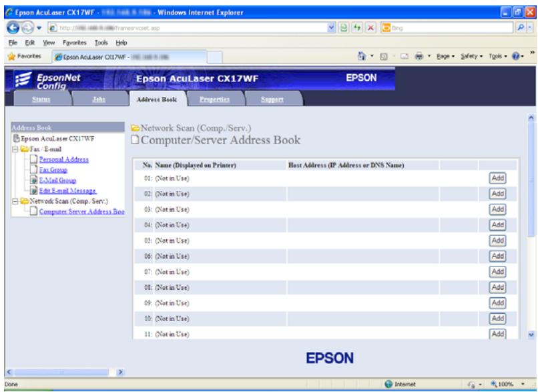Screen dimensions: 538x392
Task: Click the Home icon in command bar
Action: [x=361, y=56]
